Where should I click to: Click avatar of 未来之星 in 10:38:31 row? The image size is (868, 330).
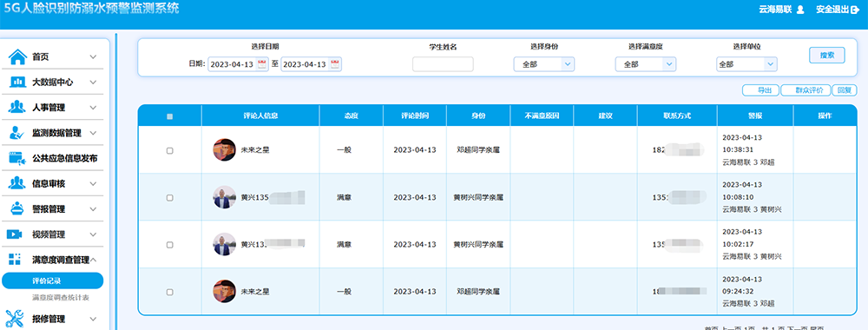[224, 149]
